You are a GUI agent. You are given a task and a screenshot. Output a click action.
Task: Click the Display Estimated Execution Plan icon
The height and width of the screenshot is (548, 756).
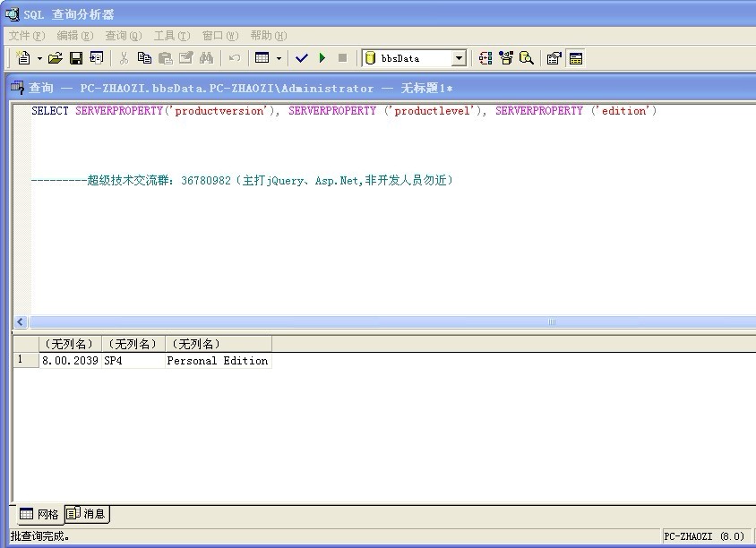pyautogui.click(x=485, y=58)
